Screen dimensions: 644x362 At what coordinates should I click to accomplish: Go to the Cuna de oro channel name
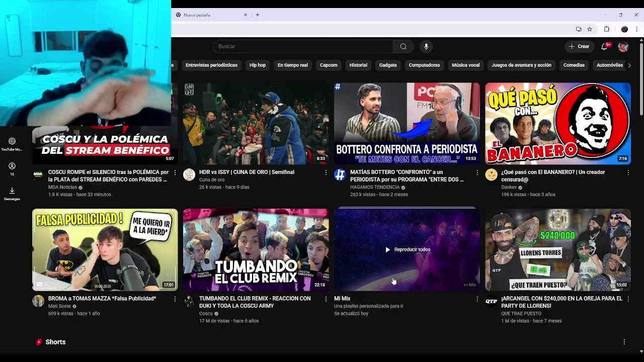click(x=212, y=179)
